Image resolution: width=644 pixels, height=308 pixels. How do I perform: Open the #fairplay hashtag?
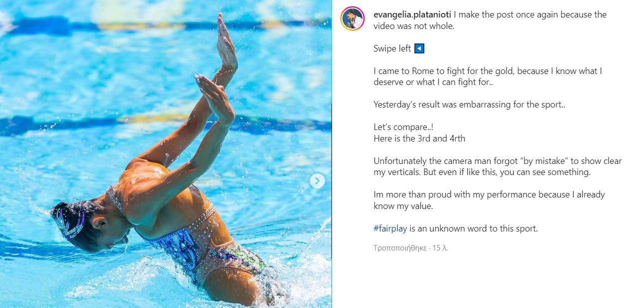[390, 228]
